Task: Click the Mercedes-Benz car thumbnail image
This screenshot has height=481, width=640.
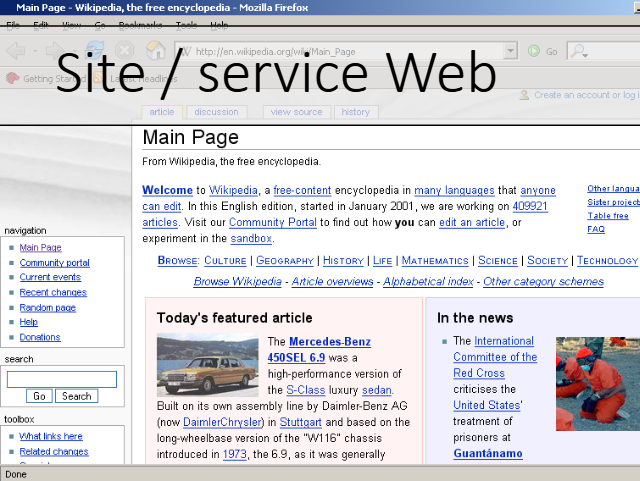Action: 208,365
